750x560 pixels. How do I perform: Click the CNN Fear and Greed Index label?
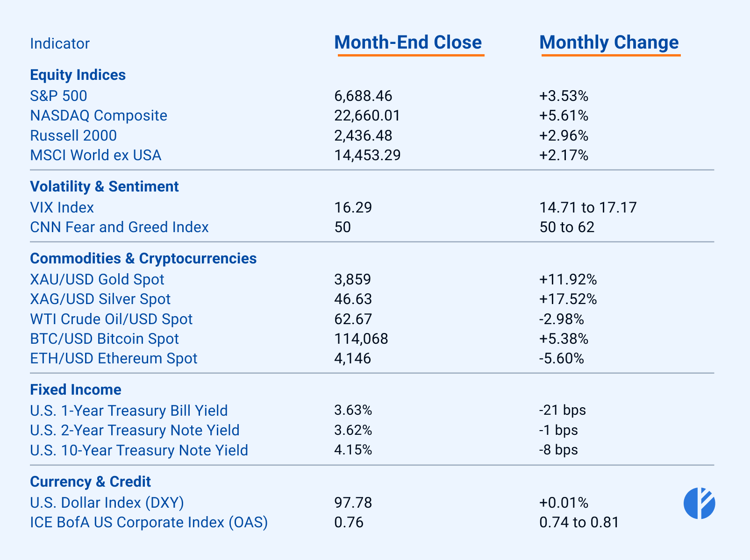click(x=119, y=227)
